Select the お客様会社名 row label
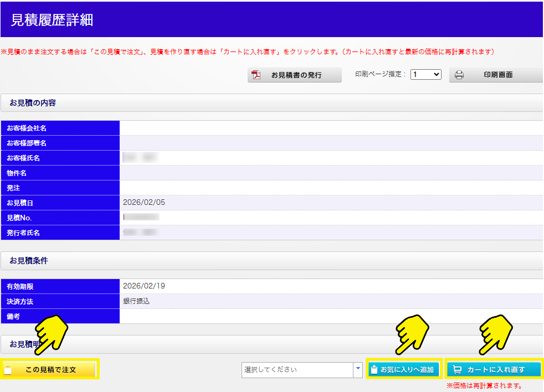This screenshot has height=392, width=544. 27,128
